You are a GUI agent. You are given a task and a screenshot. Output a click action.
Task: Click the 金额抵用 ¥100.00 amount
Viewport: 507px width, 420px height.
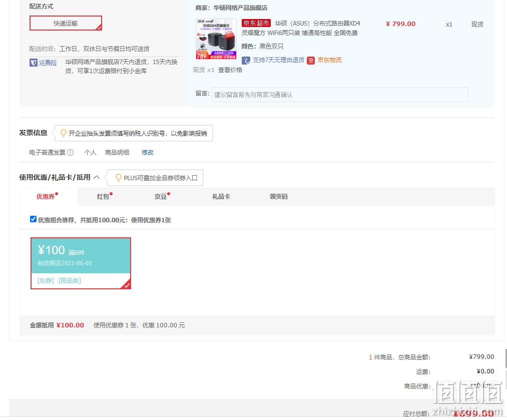[70, 325]
